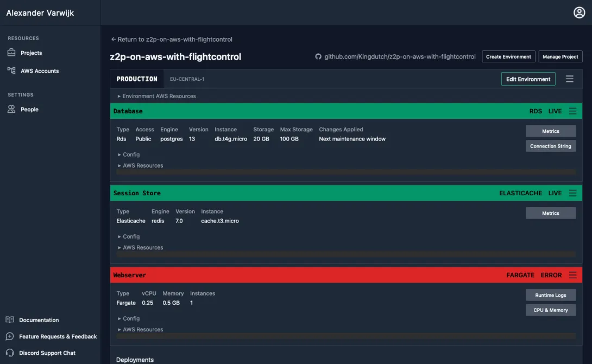The width and height of the screenshot is (592, 364).
Task: Follow the Return to z2p-on-aws-with-flightcontrol link
Action: pos(171,39)
